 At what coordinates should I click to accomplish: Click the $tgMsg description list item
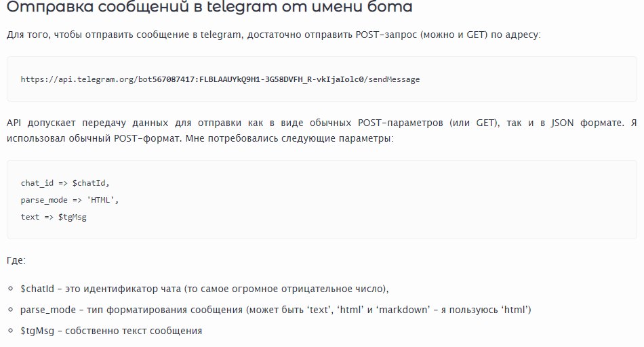click(x=111, y=331)
